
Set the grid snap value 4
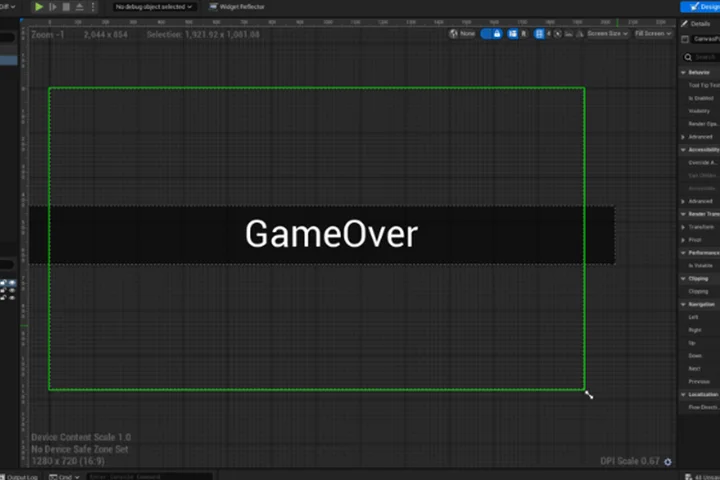coord(548,34)
